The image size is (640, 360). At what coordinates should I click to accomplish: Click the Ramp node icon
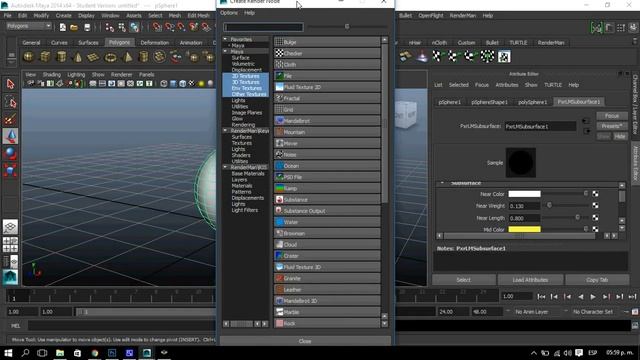279,189
